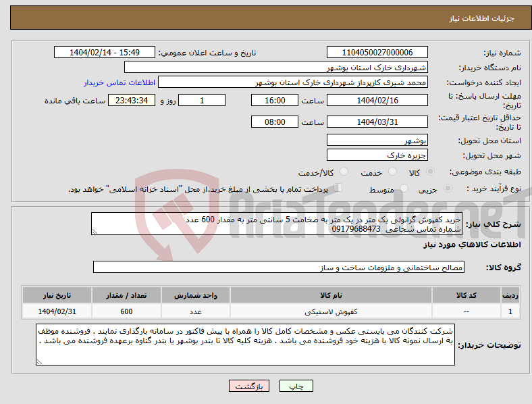
Task: Click the delivery province field بوشهر
Action: [377, 140]
